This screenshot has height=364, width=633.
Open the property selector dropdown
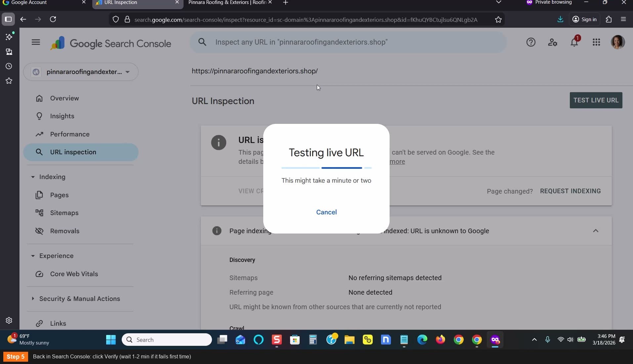81,72
